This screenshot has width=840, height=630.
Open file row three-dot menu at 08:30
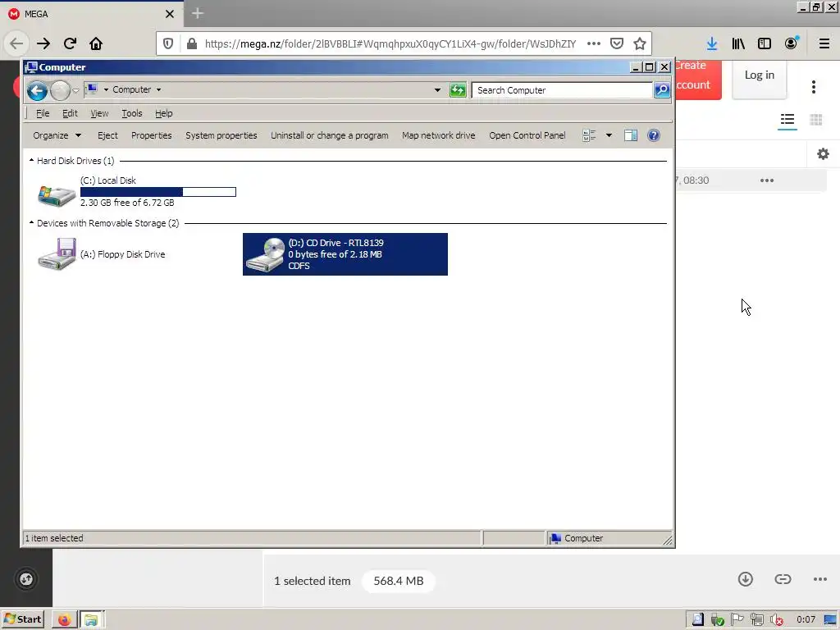tap(767, 180)
